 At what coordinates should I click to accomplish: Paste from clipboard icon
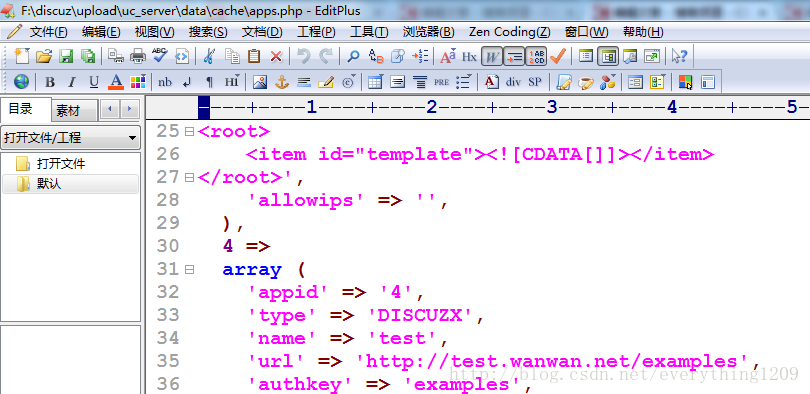[x=254, y=56]
